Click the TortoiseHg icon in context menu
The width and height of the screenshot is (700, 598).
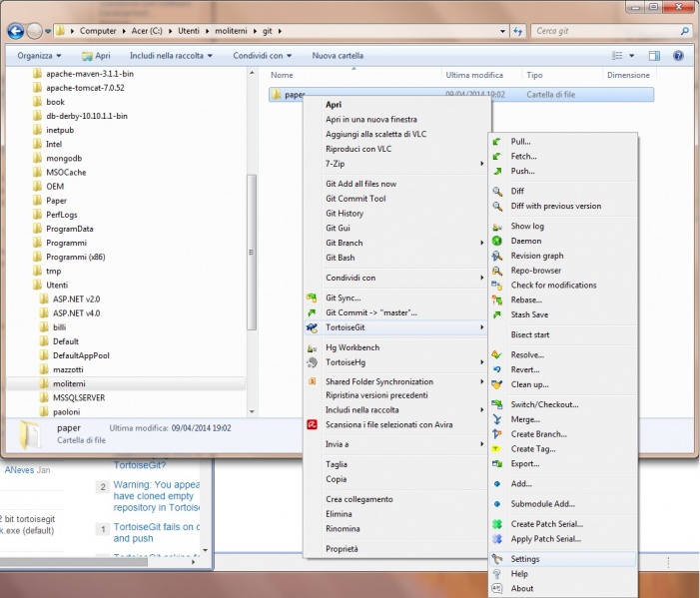[x=313, y=362]
